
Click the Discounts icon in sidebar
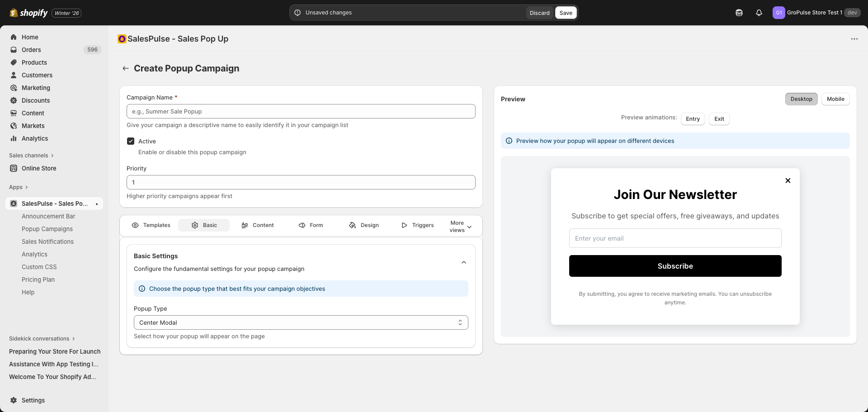coord(14,100)
